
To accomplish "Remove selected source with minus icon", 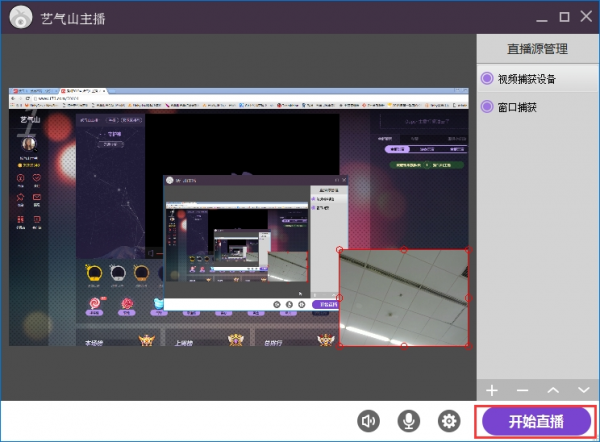I will pyautogui.click(x=522, y=390).
